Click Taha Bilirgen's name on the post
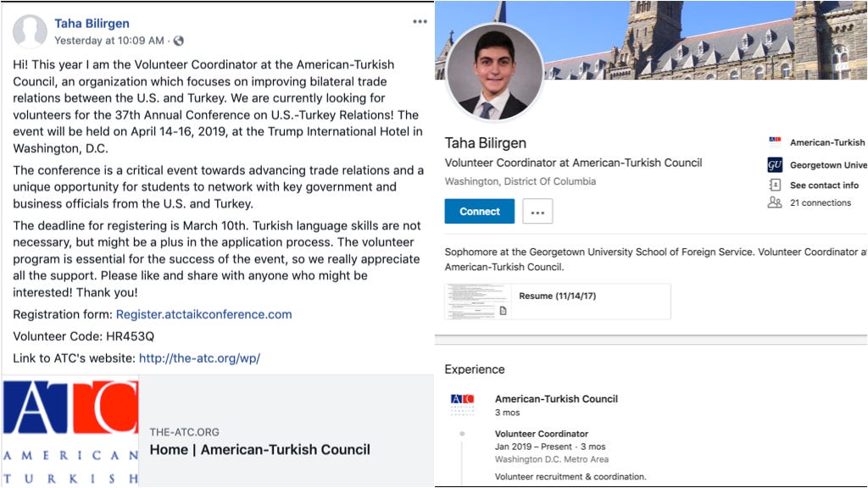The image size is (868, 488). click(92, 23)
